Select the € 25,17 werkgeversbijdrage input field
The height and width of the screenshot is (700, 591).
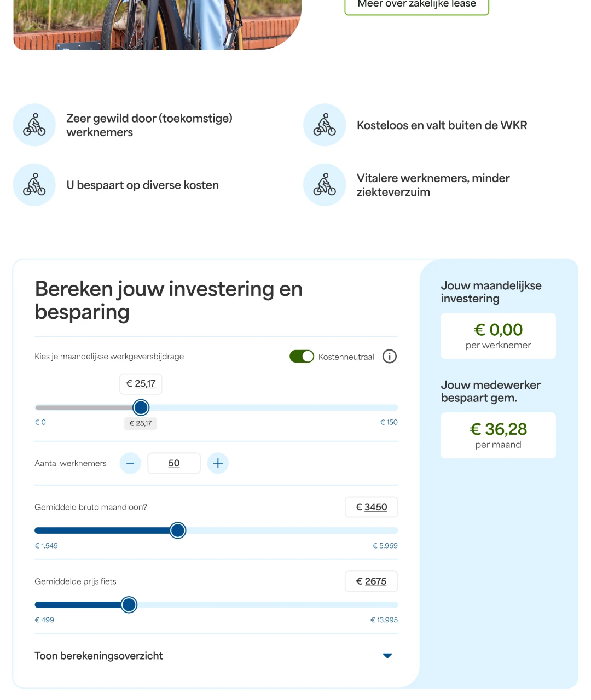[141, 384]
